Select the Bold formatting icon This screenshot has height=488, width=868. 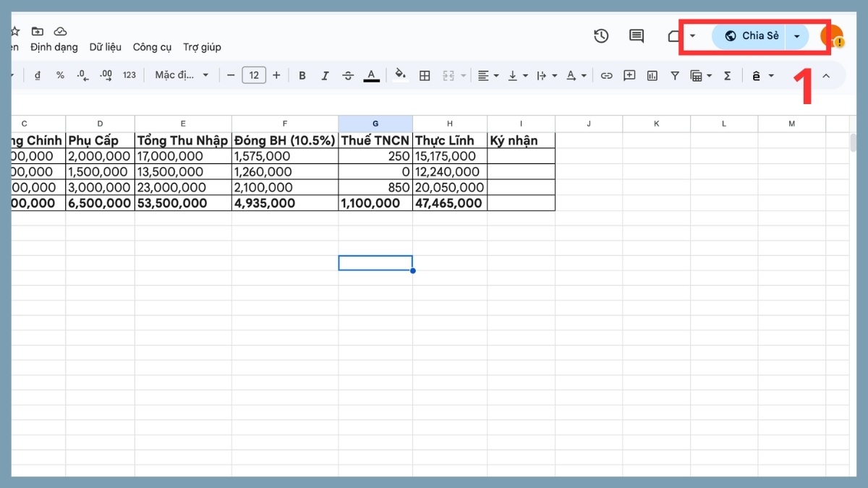[302, 74]
